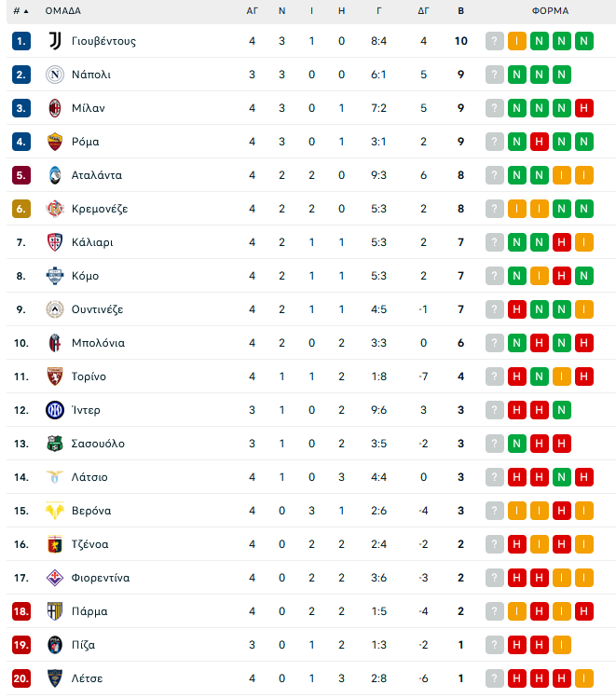
Task: Select the Milan crest icon
Action: click(55, 108)
